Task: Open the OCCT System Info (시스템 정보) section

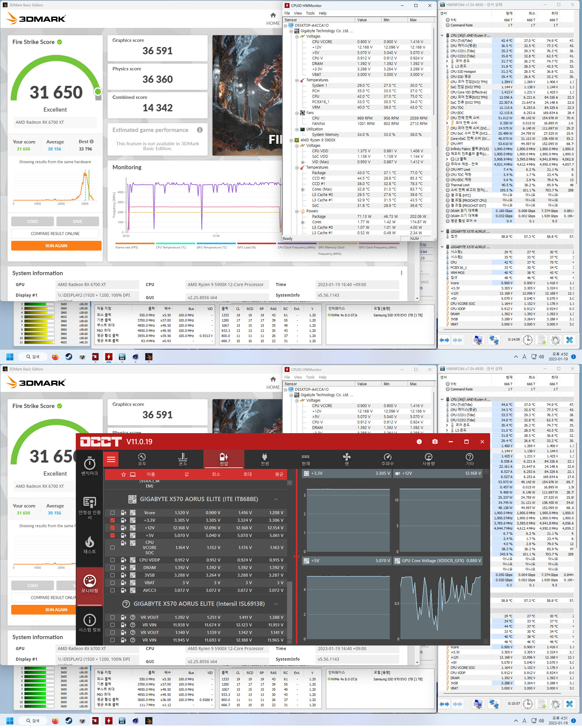Action: (x=89, y=623)
